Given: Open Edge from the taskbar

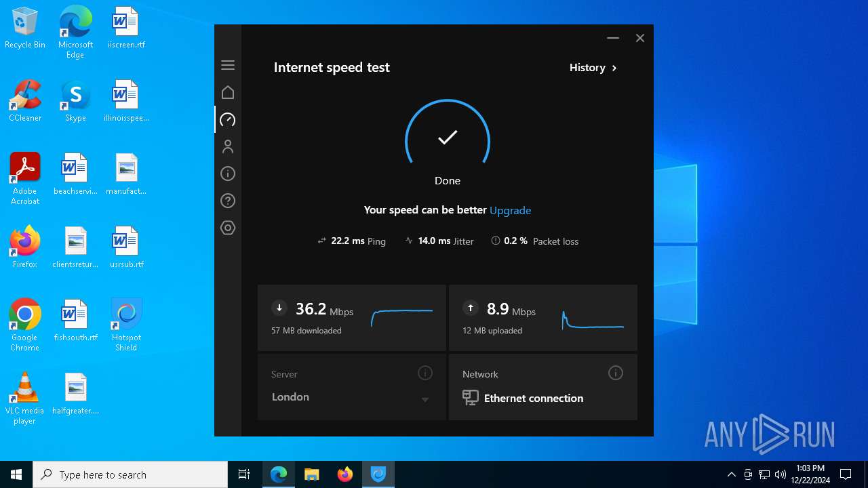Looking at the screenshot, I should (x=279, y=474).
